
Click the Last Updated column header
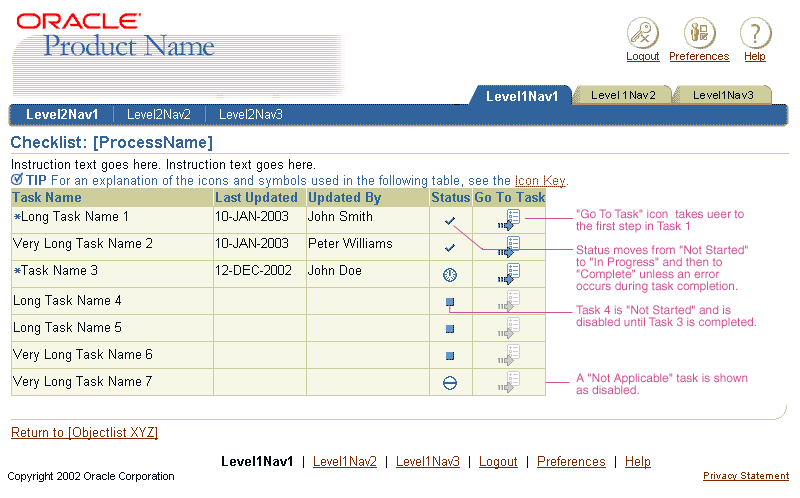tap(260, 197)
